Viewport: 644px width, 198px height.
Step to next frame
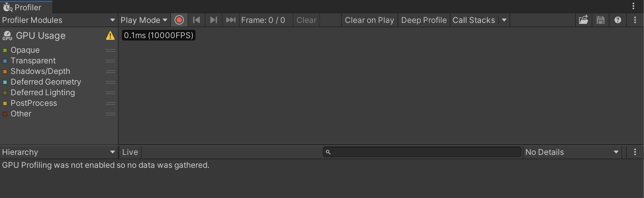214,20
